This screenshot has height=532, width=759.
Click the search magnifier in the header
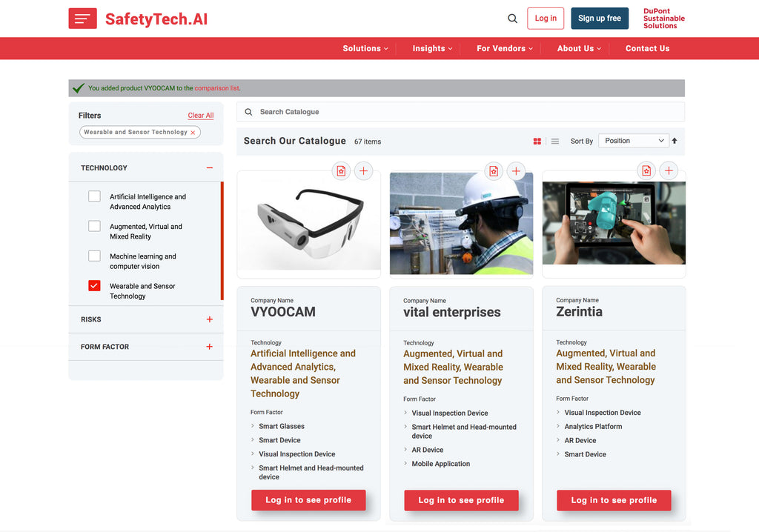pos(512,19)
